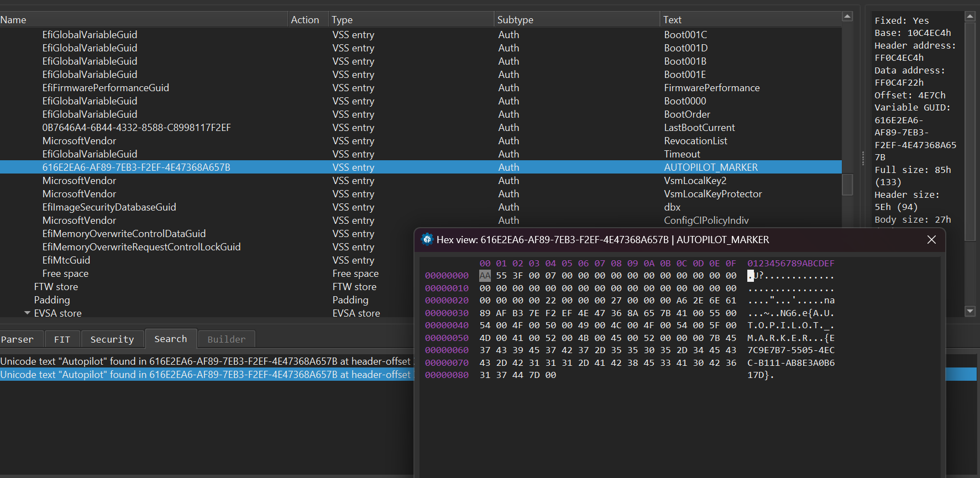Select the EfiMemoryOverwriteRequestControlLockGuid entry

(x=142, y=246)
